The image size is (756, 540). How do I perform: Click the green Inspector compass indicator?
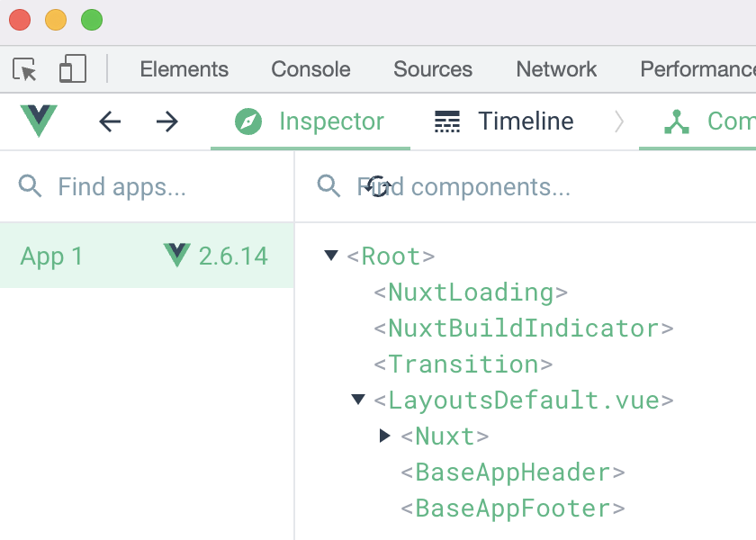click(248, 121)
